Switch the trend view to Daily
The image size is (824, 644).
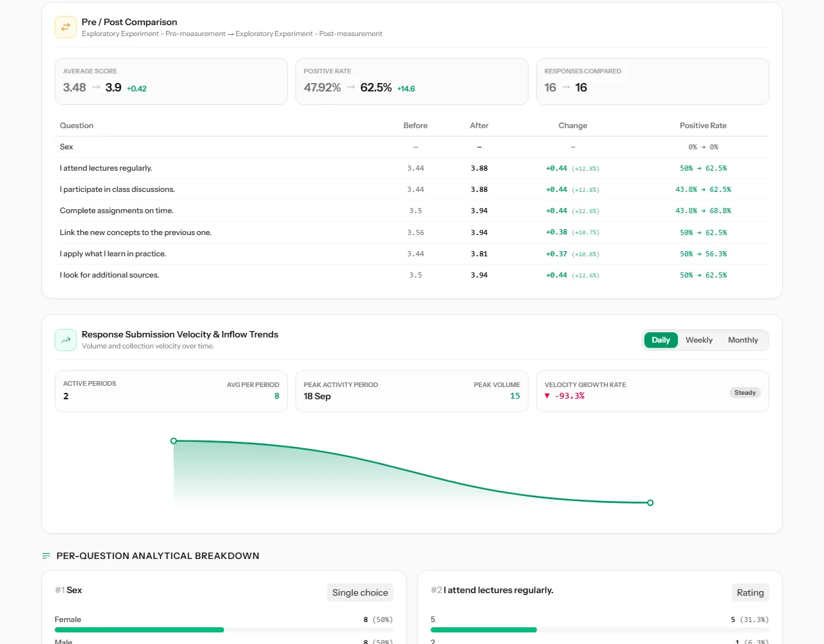coord(660,340)
